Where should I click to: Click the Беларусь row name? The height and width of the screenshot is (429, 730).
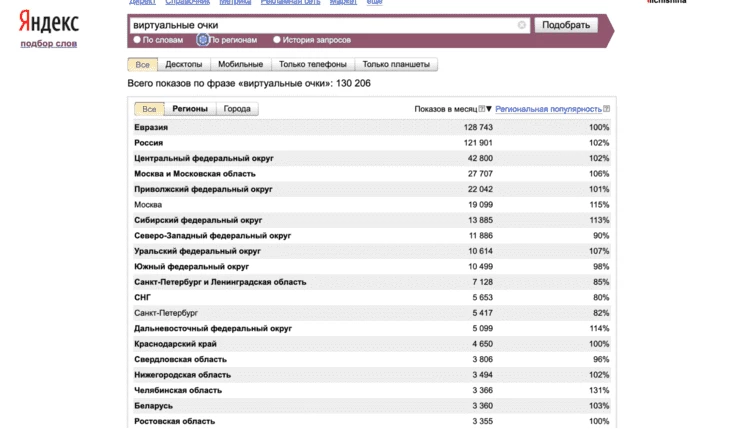[x=154, y=405]
